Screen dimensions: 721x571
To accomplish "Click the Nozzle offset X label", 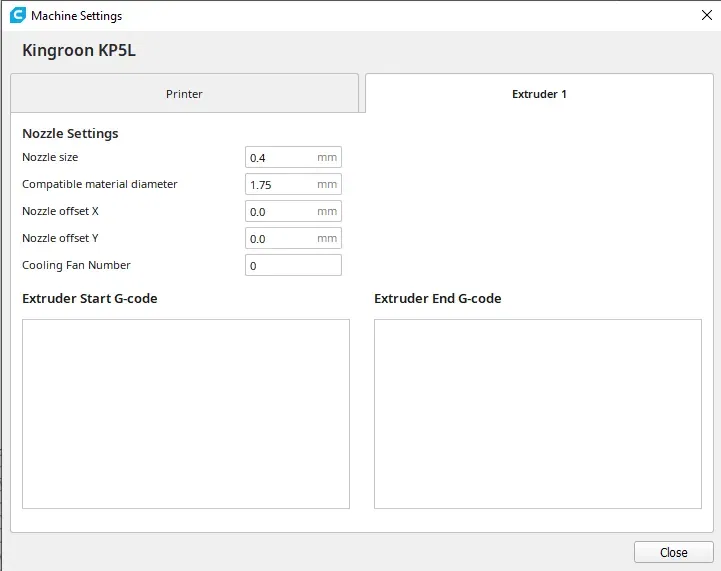I will pyautogui.click(x=60, y=211).
